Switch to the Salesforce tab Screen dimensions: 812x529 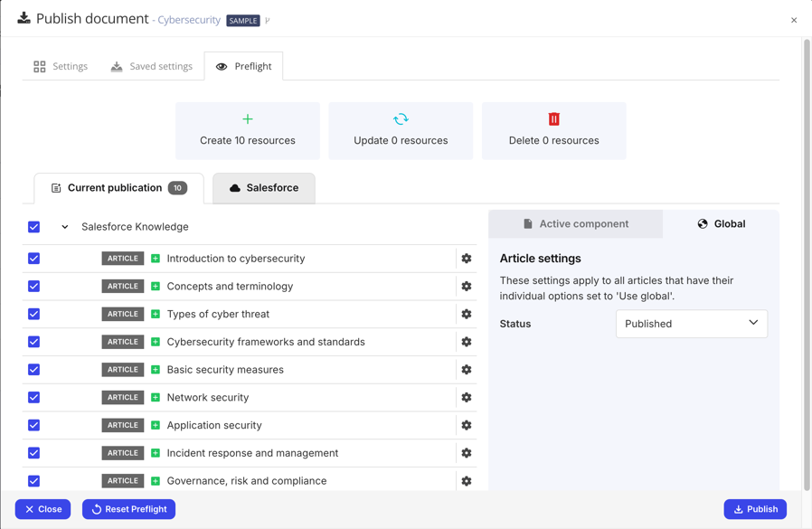262,188
